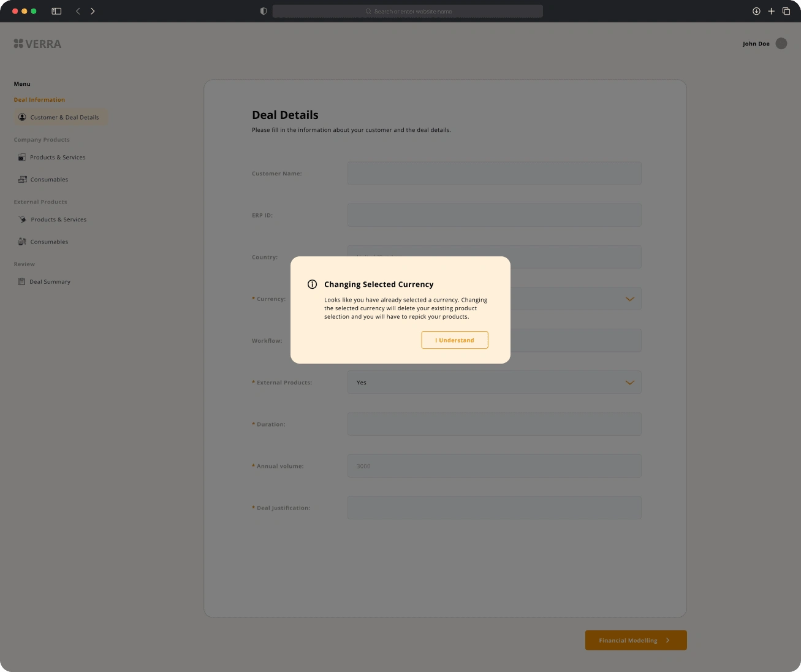This screenshot has width=801, height=672.
Task: Click the info icon in the currency dialog
Action: (x=312, y=284)
